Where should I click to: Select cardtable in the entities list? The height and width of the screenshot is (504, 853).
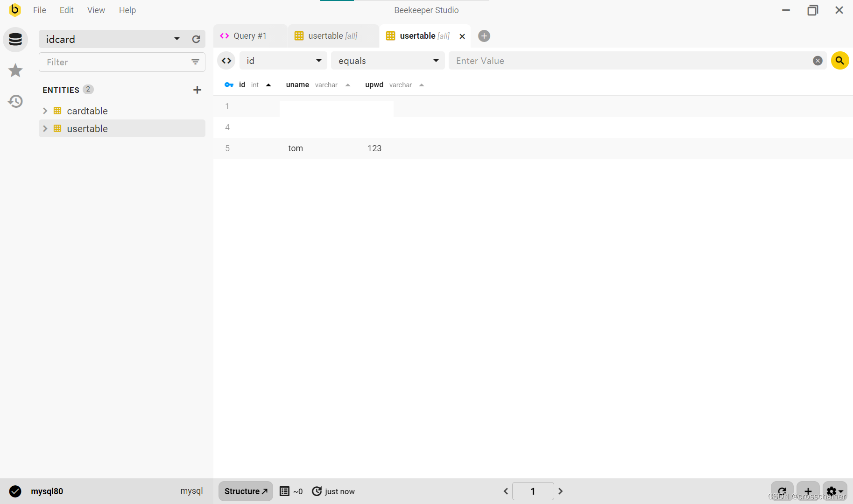point(87,111)
